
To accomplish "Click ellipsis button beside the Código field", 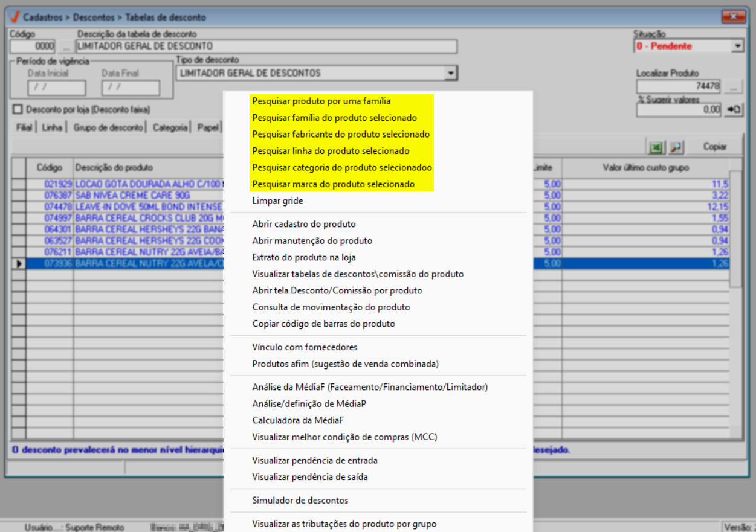I will coord(65,46).
